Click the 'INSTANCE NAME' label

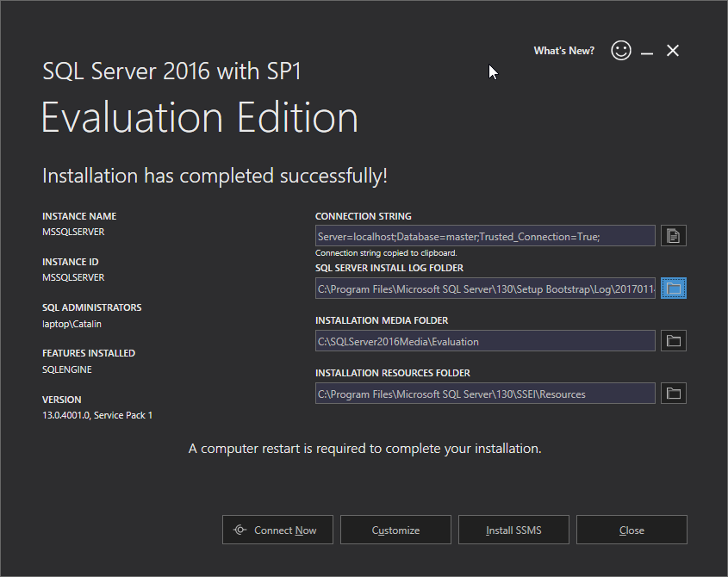pos(79,216)
